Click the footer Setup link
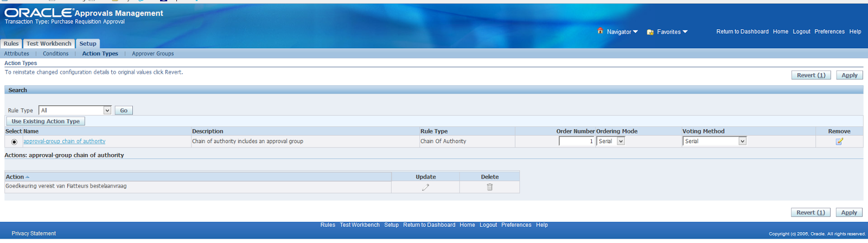This screenshot has height=243, width=868. 391,225
